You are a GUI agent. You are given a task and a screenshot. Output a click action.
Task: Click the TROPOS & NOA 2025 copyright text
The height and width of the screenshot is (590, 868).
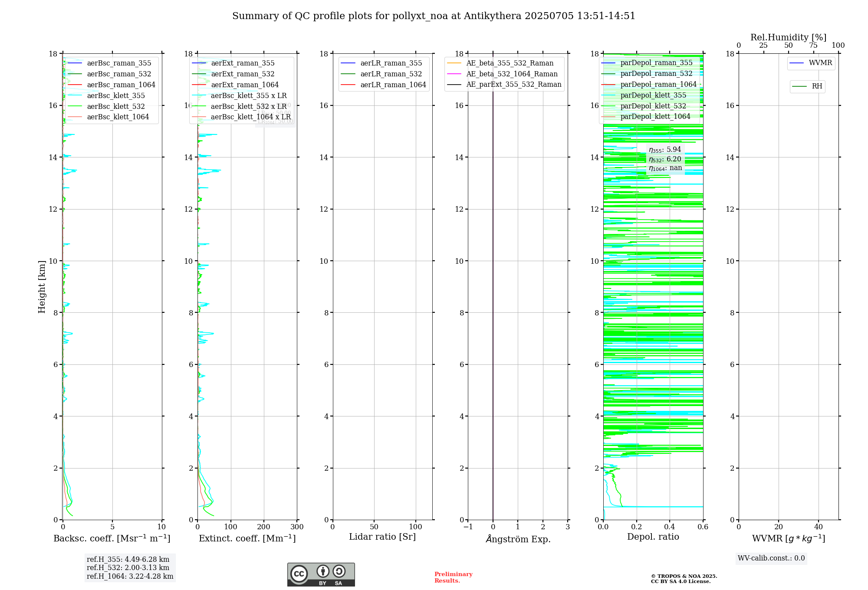(x=684, y=577)
